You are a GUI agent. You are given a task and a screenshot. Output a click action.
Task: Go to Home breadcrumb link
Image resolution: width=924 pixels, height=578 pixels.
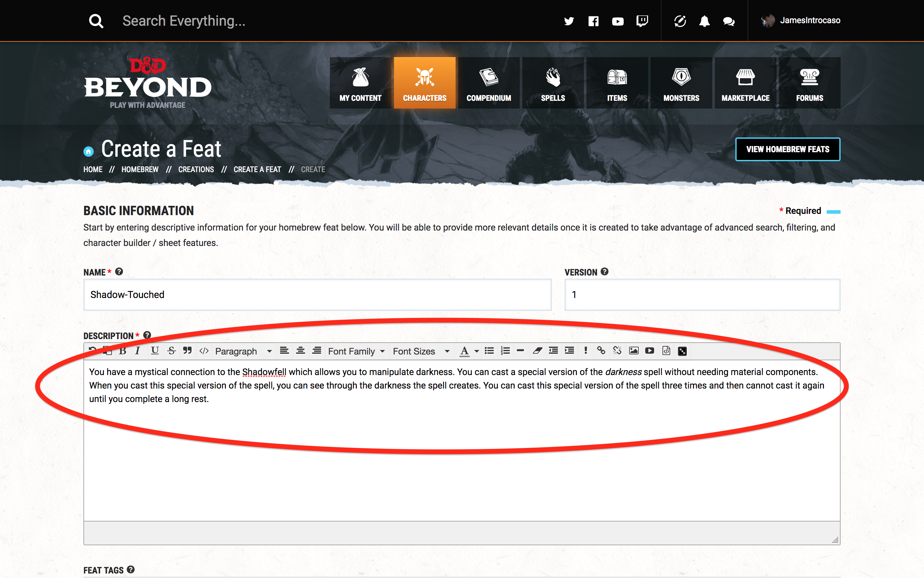click(93, 169)
